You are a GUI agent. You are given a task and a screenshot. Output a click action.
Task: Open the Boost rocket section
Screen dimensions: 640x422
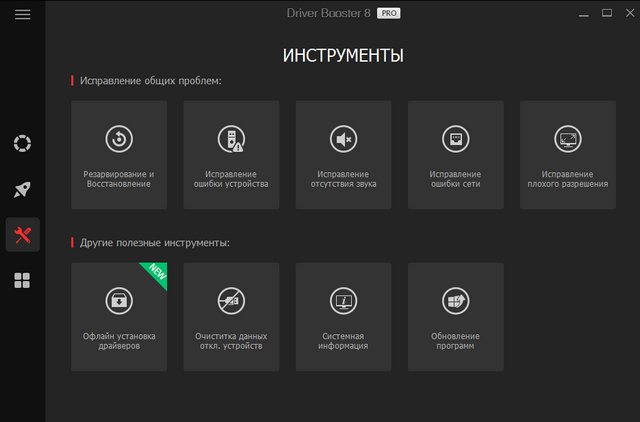22,189
